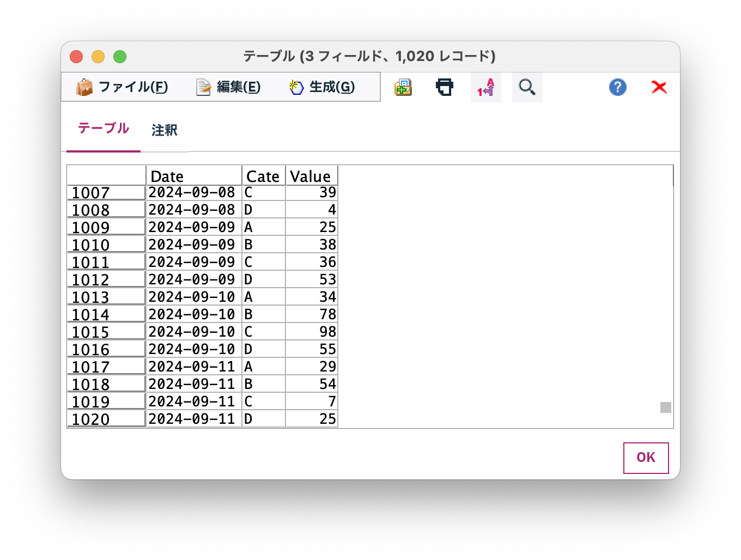Switch to the 注釈 tab

[164, 131]
